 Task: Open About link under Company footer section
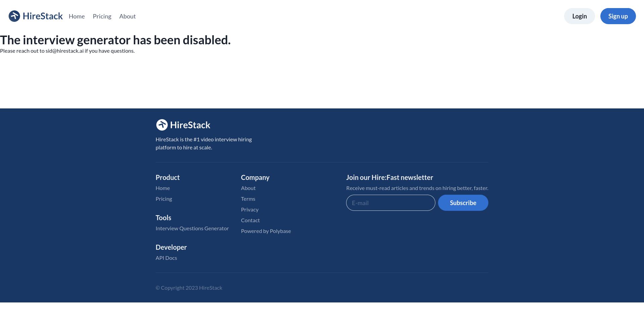tap(248, 188)
